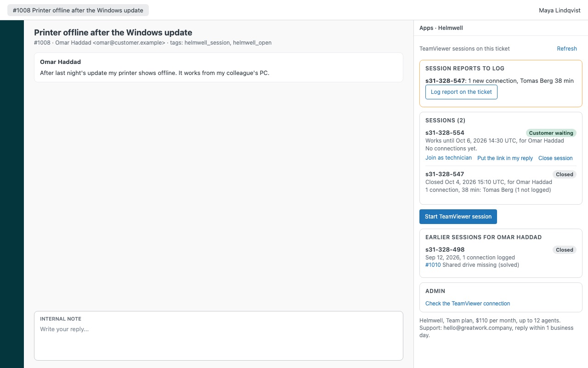
Task: Start a new TeamViewer session
Action: pos(458,217)
